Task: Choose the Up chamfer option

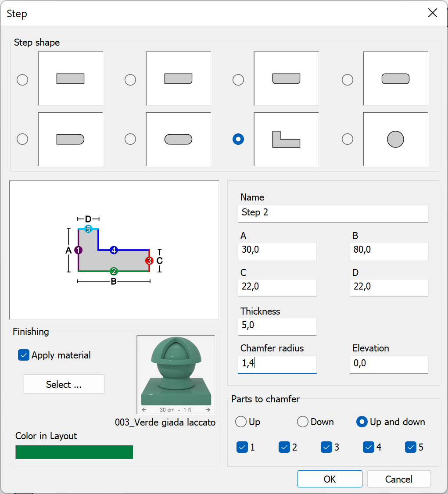Action: (241, 422)
